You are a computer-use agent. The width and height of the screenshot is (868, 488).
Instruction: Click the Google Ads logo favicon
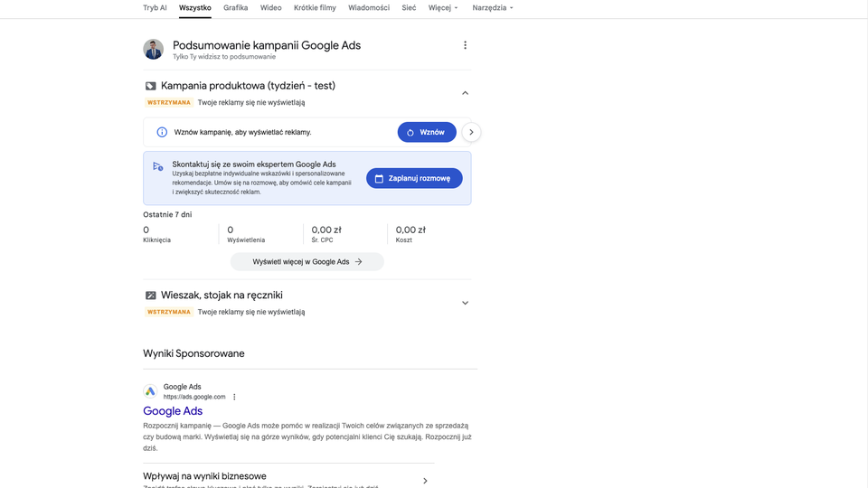click(x=150, y=391)
